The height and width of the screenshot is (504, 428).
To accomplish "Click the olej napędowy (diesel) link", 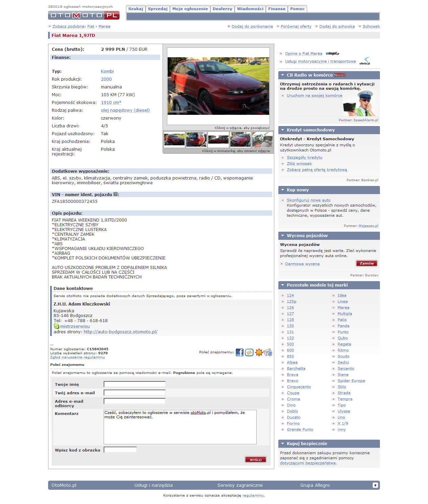I will click(x=125, y=110).
